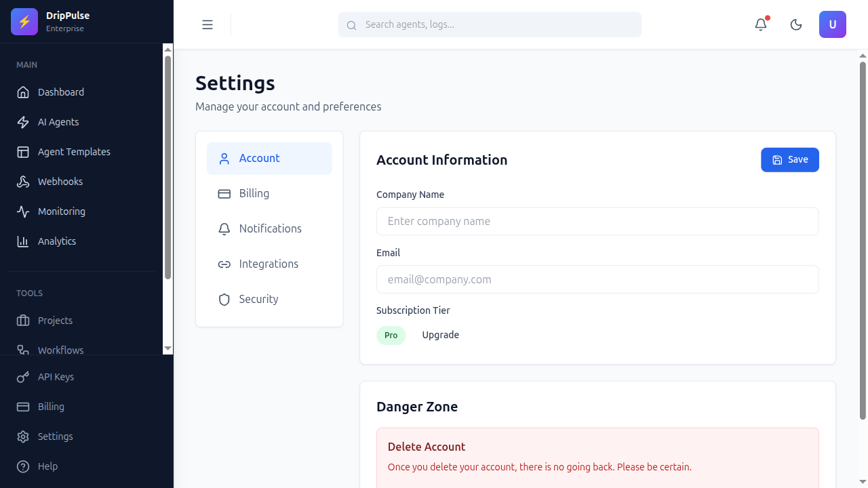Click API Keys key icon
Viewport: 868px width, 488px height.
click(23, 377)
